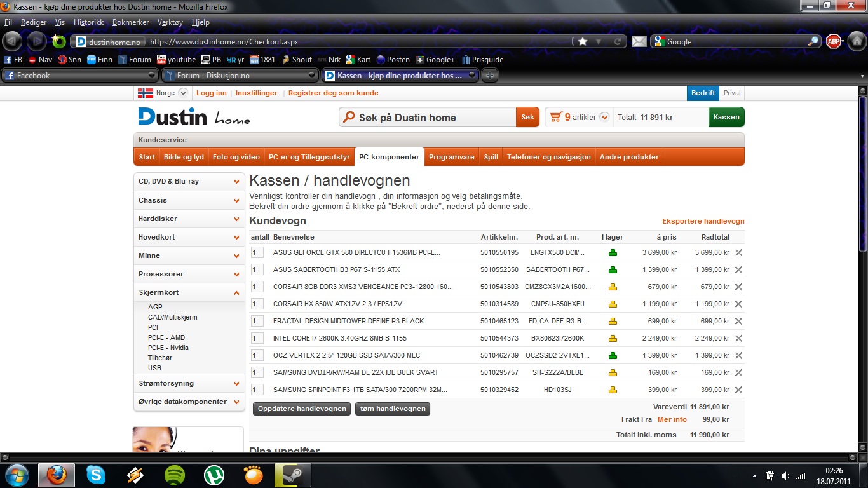868x488 pixels.
Task: Expand the Minne category
Action: pos(189,255)
